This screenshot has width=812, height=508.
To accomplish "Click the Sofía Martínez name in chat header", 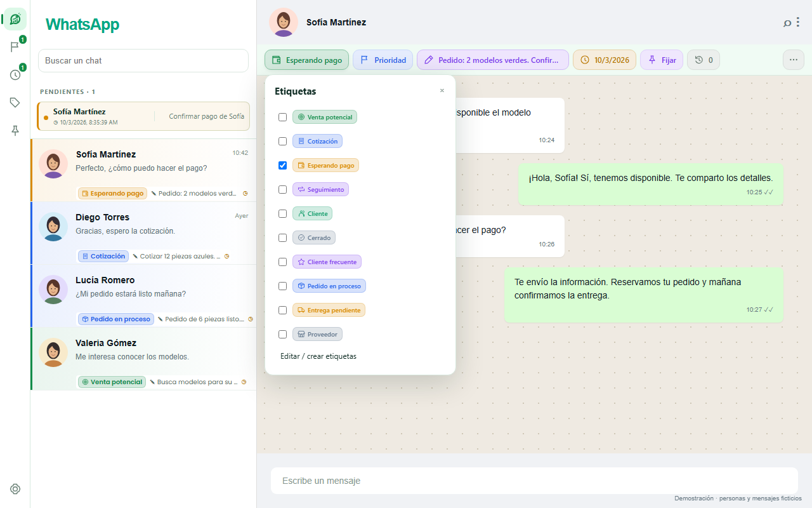I will (336, 22).
